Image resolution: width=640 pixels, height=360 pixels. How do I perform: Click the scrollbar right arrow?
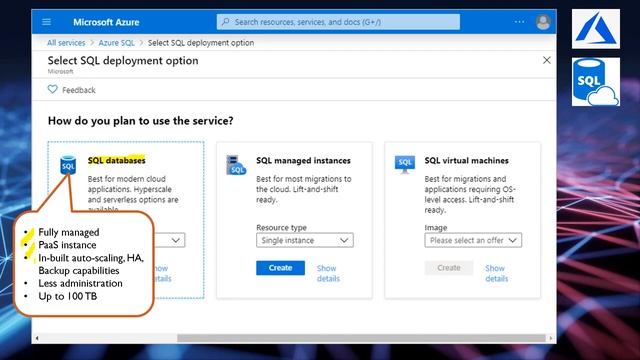click(x=551, y=338)
